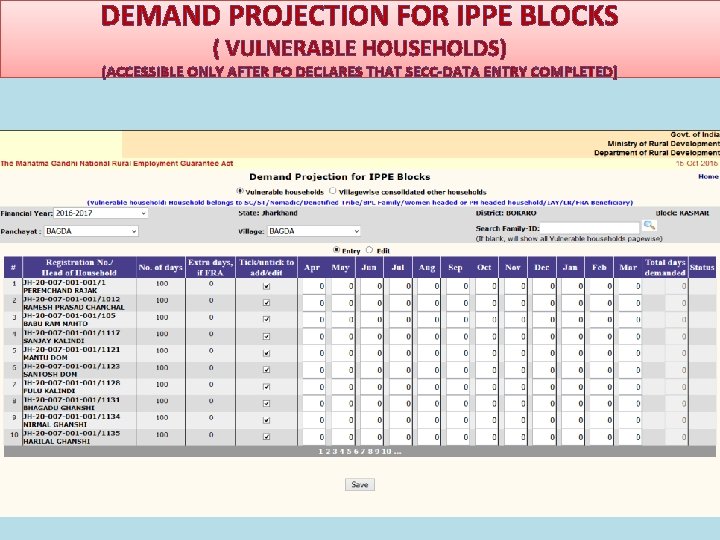720x540 pixels.
Task: Click 'Mahatma Gandhi National Rural Employment Guarantee Act' text
Action: pos(117,163)
